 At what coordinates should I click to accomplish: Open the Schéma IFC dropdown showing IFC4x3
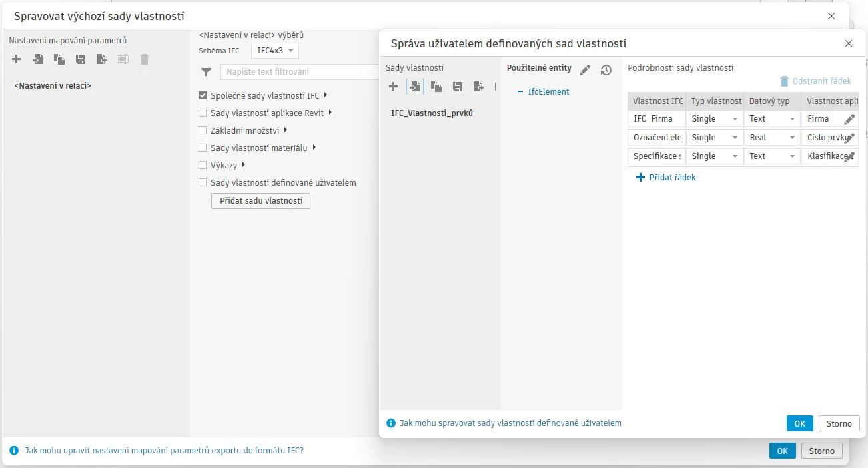pyautogui.click(x=274, y=51)
